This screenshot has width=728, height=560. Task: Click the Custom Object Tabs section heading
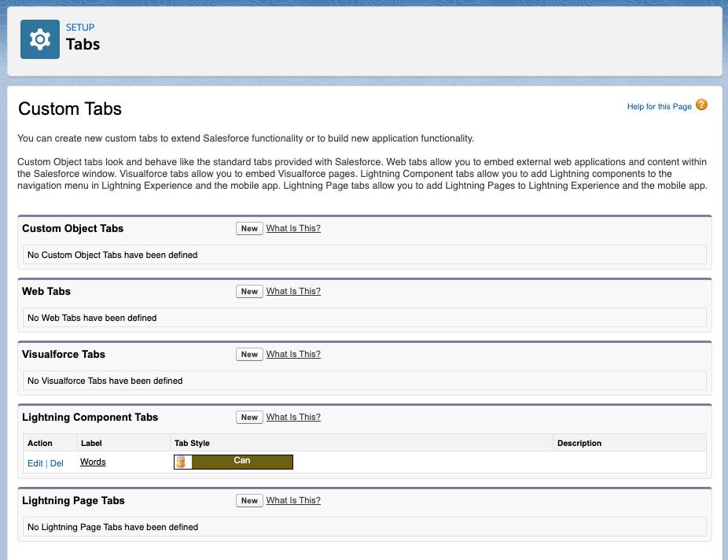click(73, 228)
